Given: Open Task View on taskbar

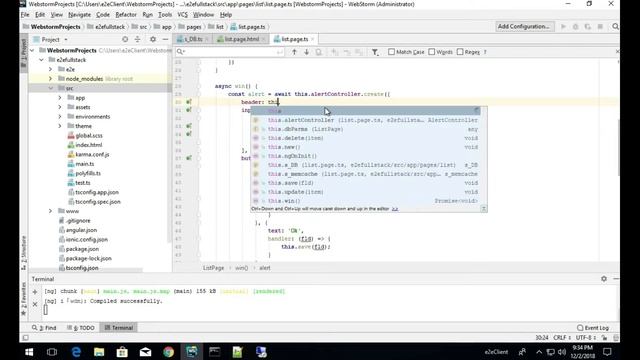Looking at the screenshot, I should [52, 352].
